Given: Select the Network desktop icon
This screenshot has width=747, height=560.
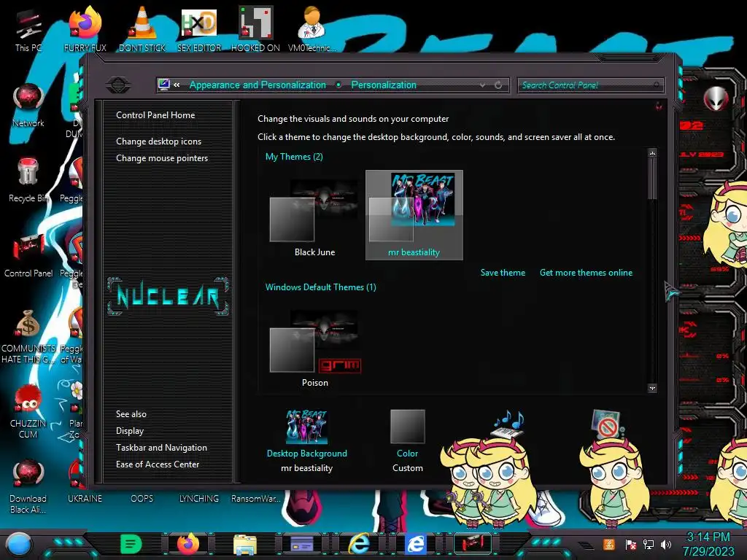Looking at the screenshot, I should (28, 106).
